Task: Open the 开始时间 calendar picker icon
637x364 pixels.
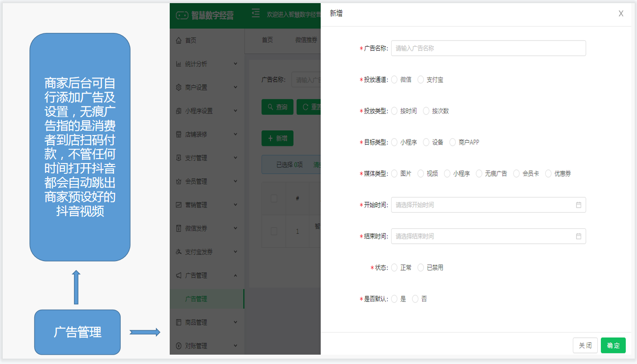Action: click(x=579, y=204)
